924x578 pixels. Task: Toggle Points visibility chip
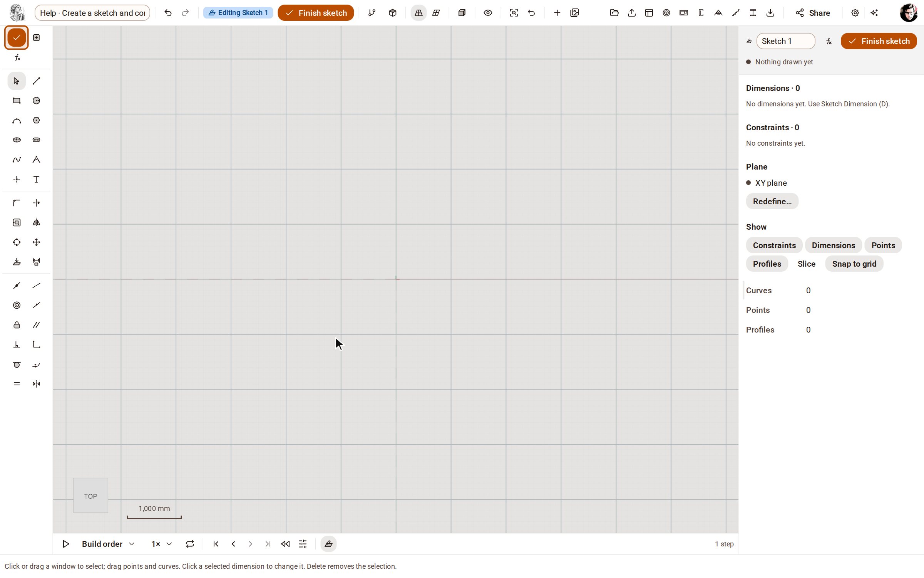(883, 245)
